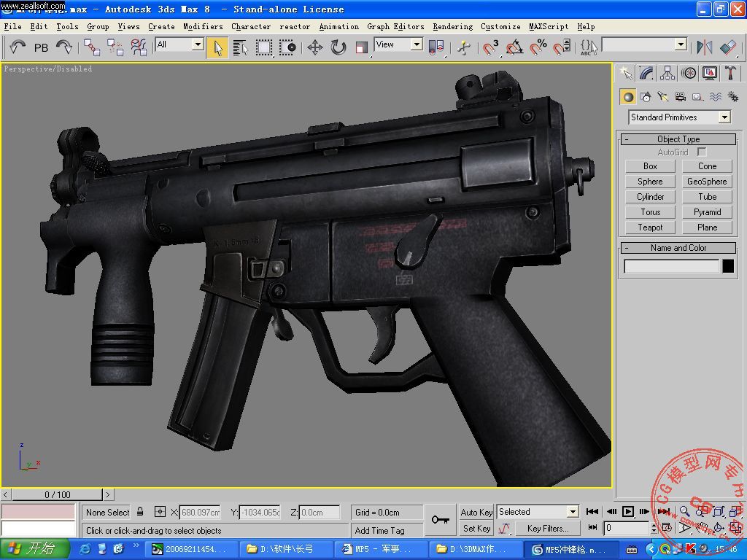Open the Modifiers menu

point(203,26)
